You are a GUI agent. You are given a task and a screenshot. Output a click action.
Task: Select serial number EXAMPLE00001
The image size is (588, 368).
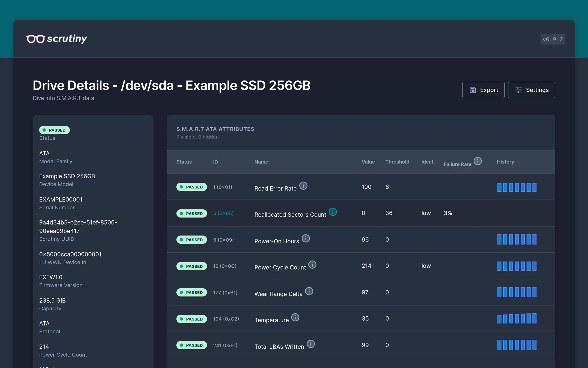click(61, 199)
